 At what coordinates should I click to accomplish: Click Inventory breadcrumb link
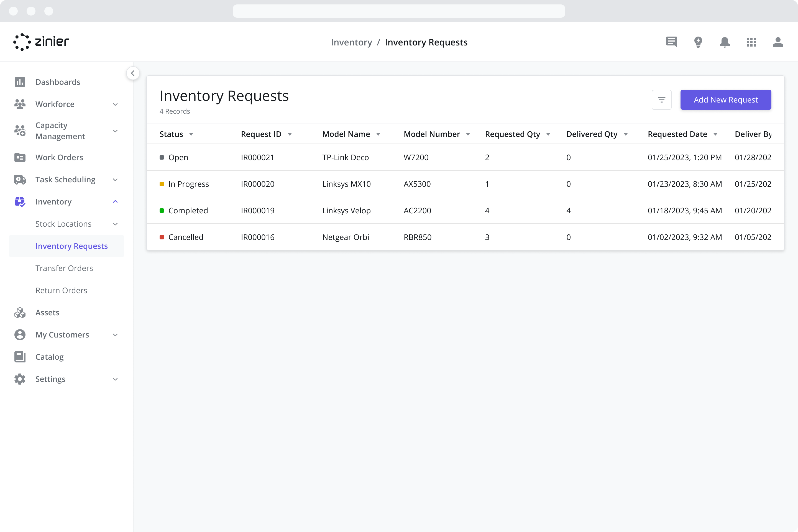(x=351, y=42)
